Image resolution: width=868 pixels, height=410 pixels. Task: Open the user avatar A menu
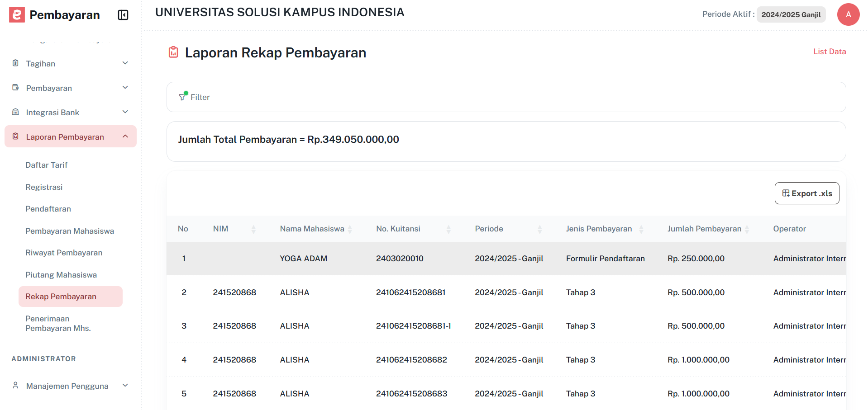click(x=848, y=14)
